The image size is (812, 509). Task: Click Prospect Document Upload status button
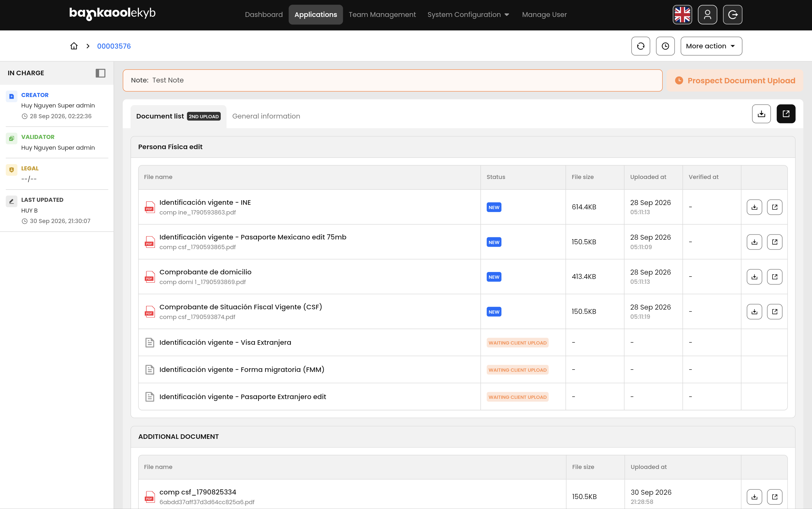pos(735,80)
